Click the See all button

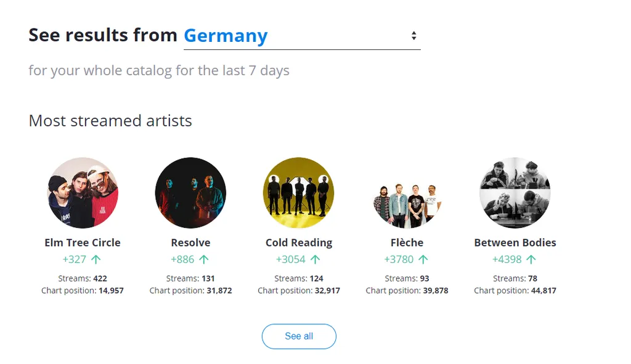[299, 336]
